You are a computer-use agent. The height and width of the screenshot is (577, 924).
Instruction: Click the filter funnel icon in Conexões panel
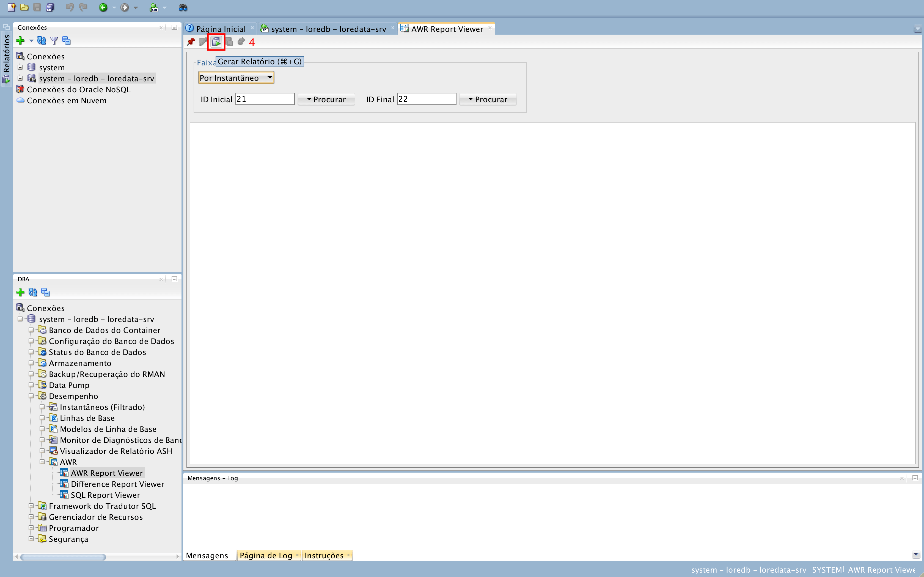point(54,41)
